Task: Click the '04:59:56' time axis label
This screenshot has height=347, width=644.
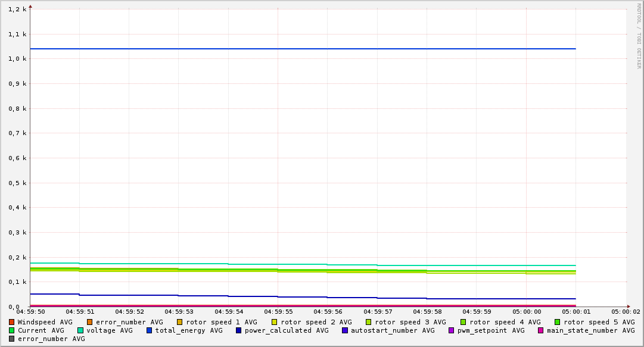Action: [328, 312]
